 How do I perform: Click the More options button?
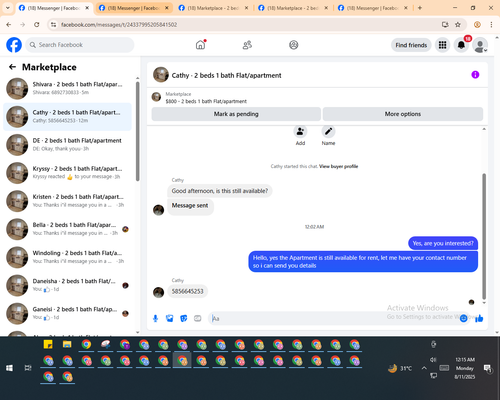point(403,114)
